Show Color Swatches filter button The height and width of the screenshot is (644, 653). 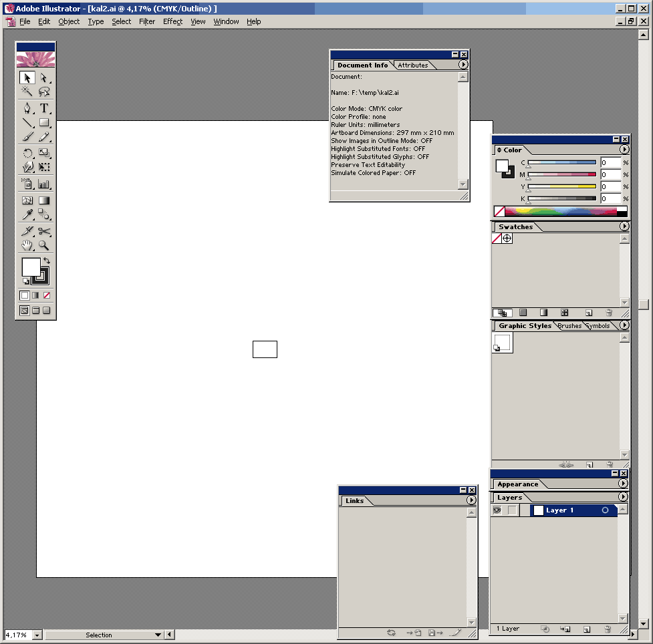tap(523, 313)
